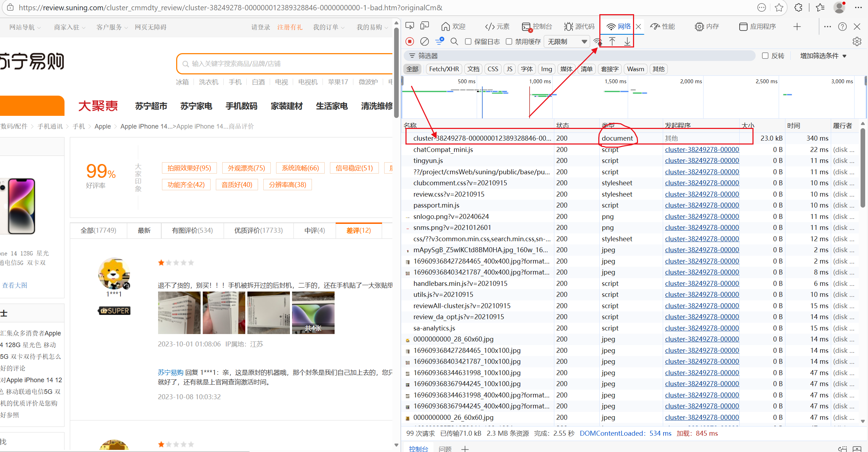The height and width of the screenshot is (452, 868).
Task: Open the chat bubble icon in address bar
Action: click(761, 7)
